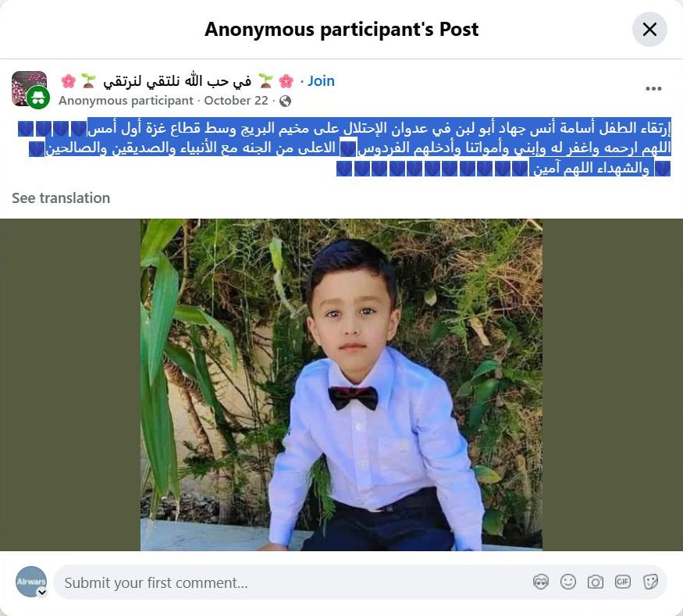The height and width of the screenshot is (616, 683).
Task: Open the emoji picker smiley icon
Action: pyautogui.click(x=568, y=582)
